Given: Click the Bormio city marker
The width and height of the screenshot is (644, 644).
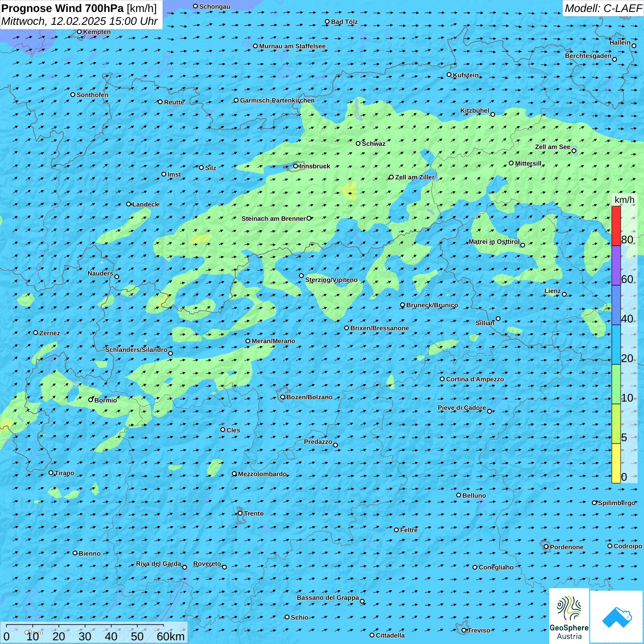Looking at the screenshot, I should [91, 400].
